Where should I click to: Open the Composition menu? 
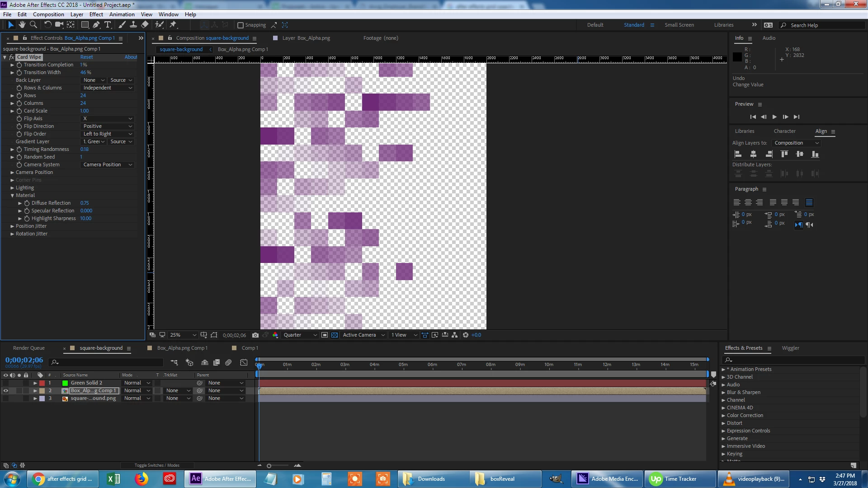pyautogui.click(x=48, y=14)
